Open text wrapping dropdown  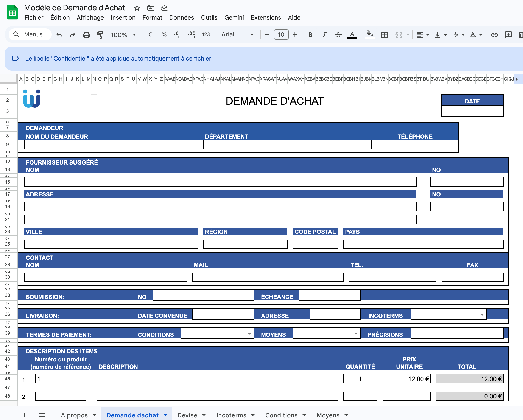click(458, 35)
